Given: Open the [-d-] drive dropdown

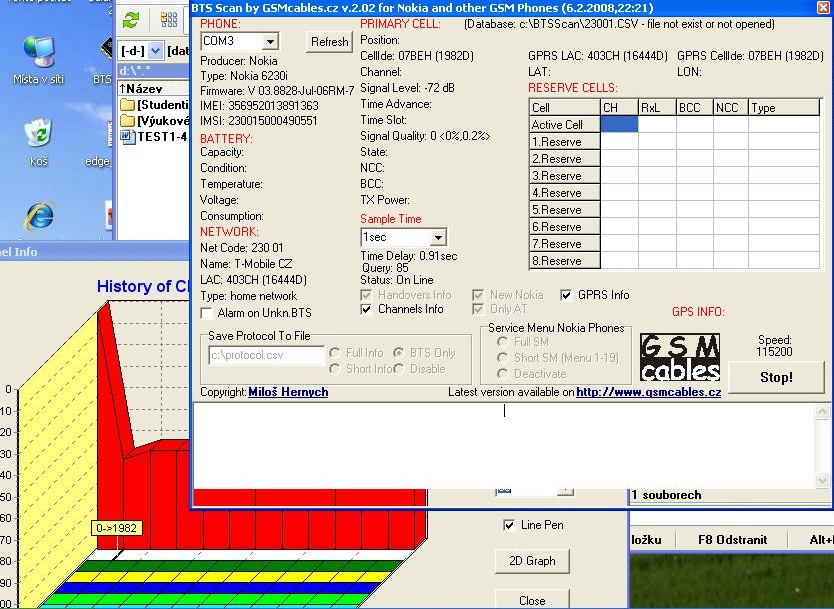Looking at the screenshot, I should click(x=155, y=51).
